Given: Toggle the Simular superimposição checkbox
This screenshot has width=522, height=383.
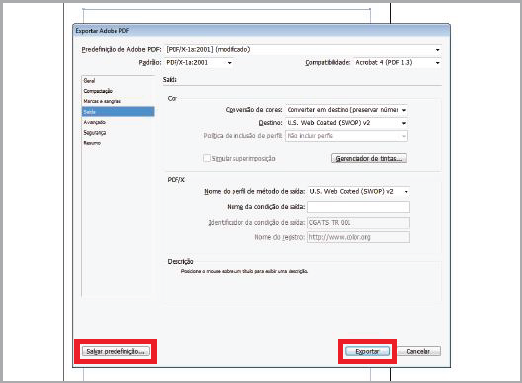Looking at the screenshot, I should coord(207,158).
